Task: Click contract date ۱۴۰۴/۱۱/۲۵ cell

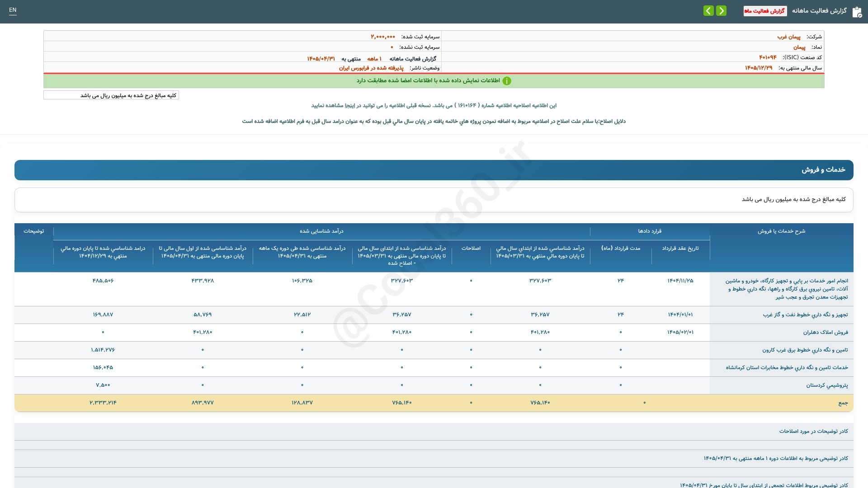Action: coord(680,281)
